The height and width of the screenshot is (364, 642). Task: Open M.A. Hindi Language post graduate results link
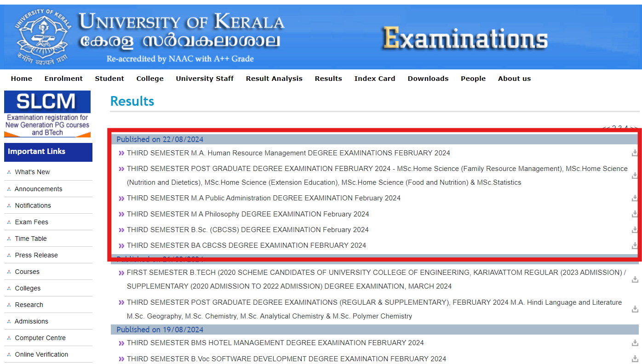tap(374, 302)
